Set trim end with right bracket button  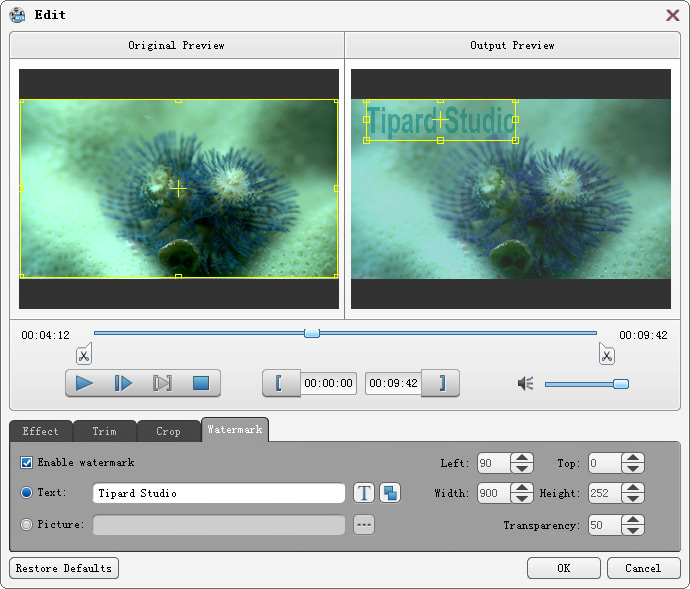[x=440, y=383]
